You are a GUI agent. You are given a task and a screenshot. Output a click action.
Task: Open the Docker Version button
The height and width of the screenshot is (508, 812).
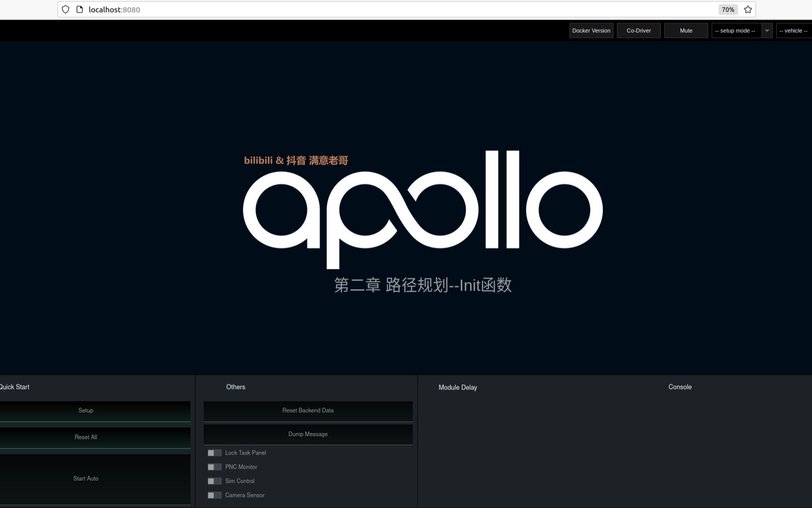(x=591, y=31)
